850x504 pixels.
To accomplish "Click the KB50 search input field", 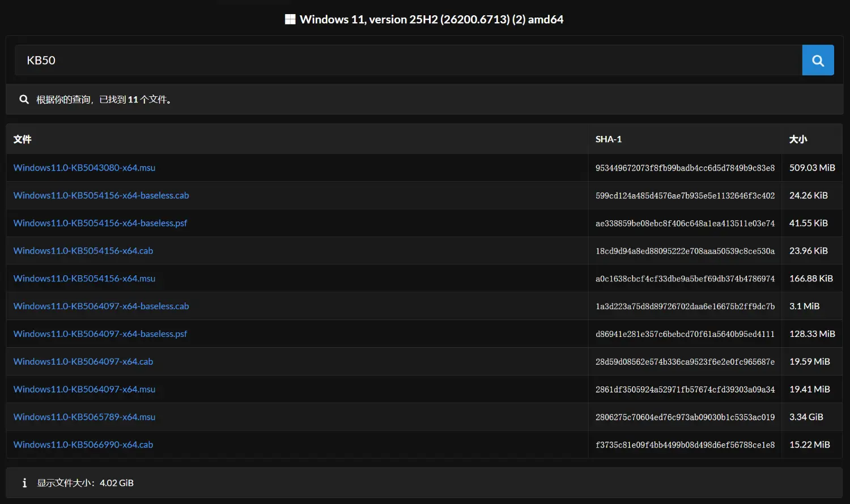I will click(x=408, y=60).
